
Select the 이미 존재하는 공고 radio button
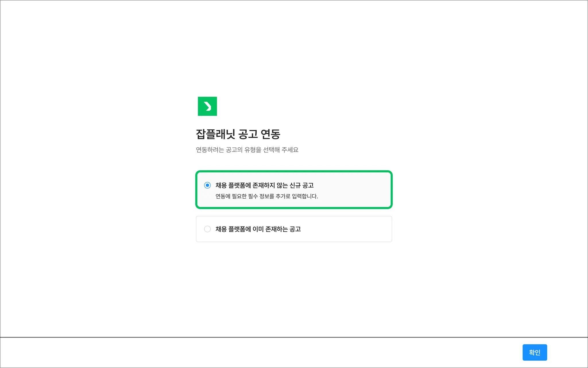[x=207, y=229]
